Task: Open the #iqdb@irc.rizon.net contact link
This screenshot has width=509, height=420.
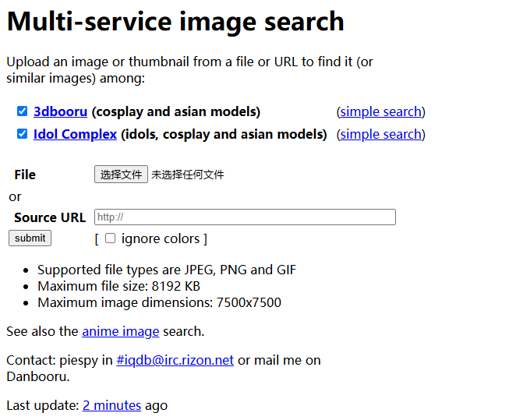Action: [x=175, y=360]
